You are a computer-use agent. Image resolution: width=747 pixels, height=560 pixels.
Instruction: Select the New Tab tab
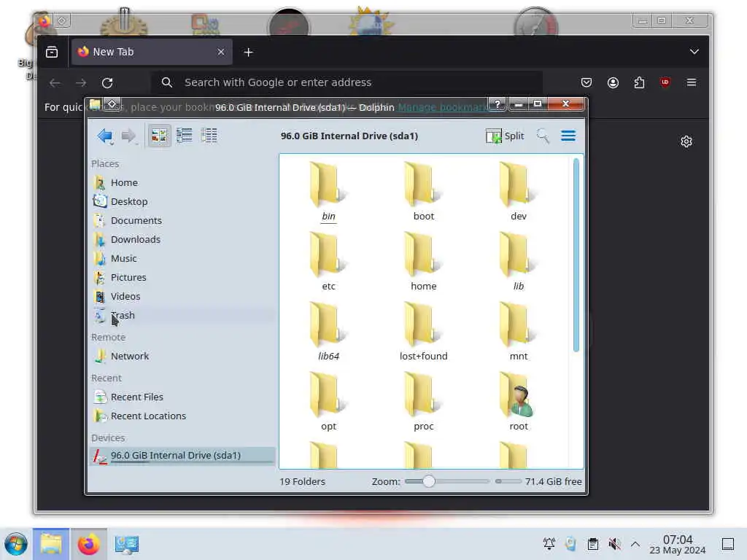pyautogui.click(x=152, y=52)
